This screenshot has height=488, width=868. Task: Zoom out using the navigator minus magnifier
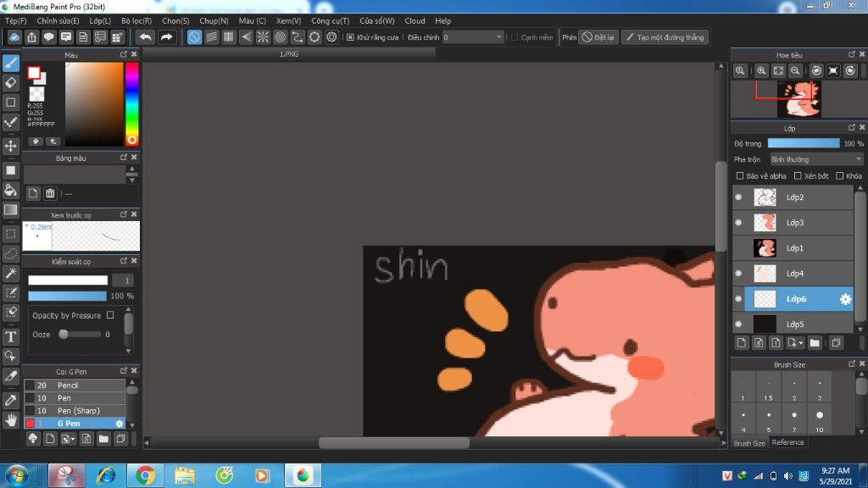795,71
